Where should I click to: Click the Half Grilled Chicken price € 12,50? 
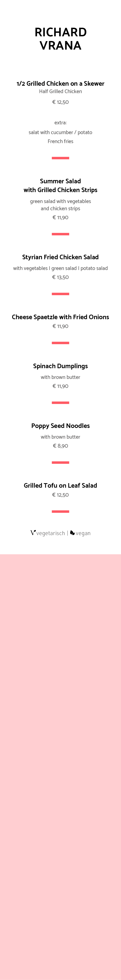(x=60, y=102)
